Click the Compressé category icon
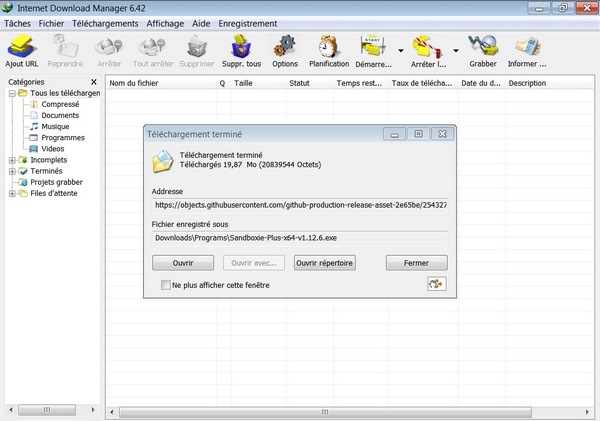 34,104
